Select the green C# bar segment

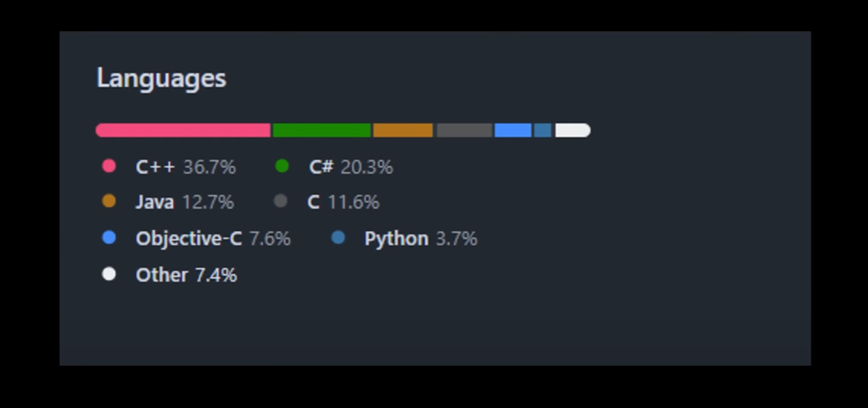pos(322,130)
